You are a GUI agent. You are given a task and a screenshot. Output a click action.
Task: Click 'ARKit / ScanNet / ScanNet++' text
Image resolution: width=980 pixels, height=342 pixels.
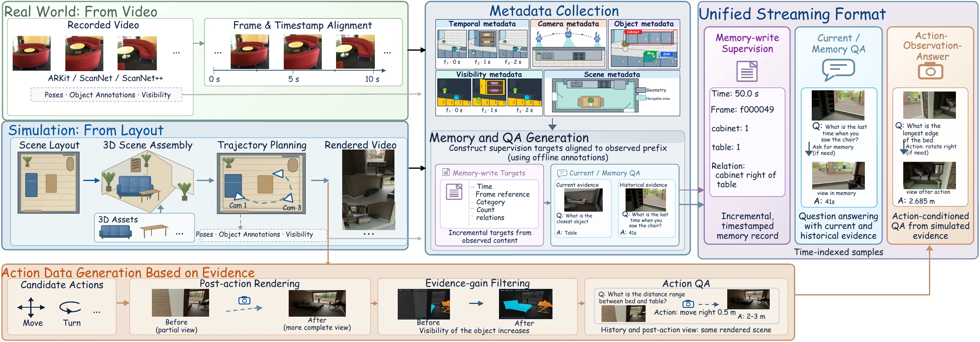tap(105, 78)
